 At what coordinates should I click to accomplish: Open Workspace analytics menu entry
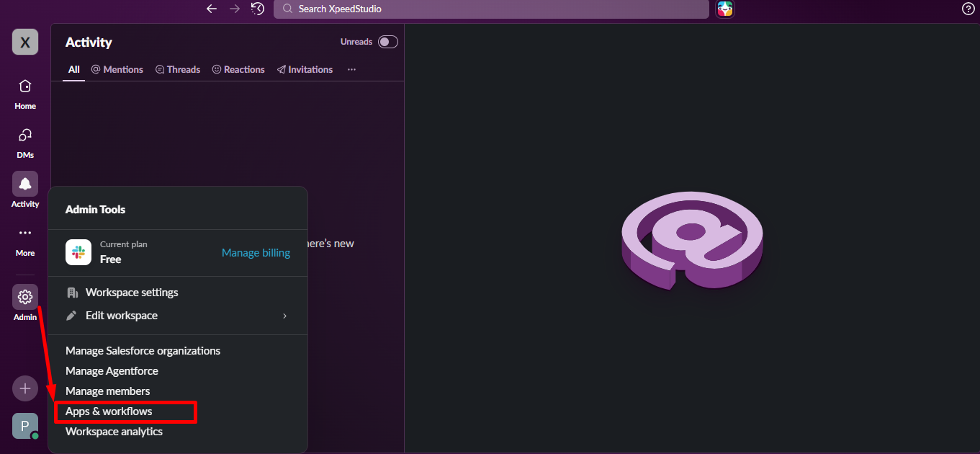[114, 431]
